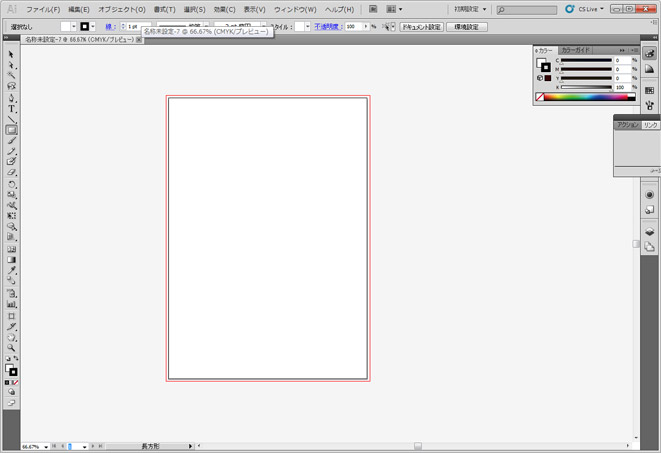Click the 環境設定 button
Viewport: 661px width, 453px height.
coord(467,27)
